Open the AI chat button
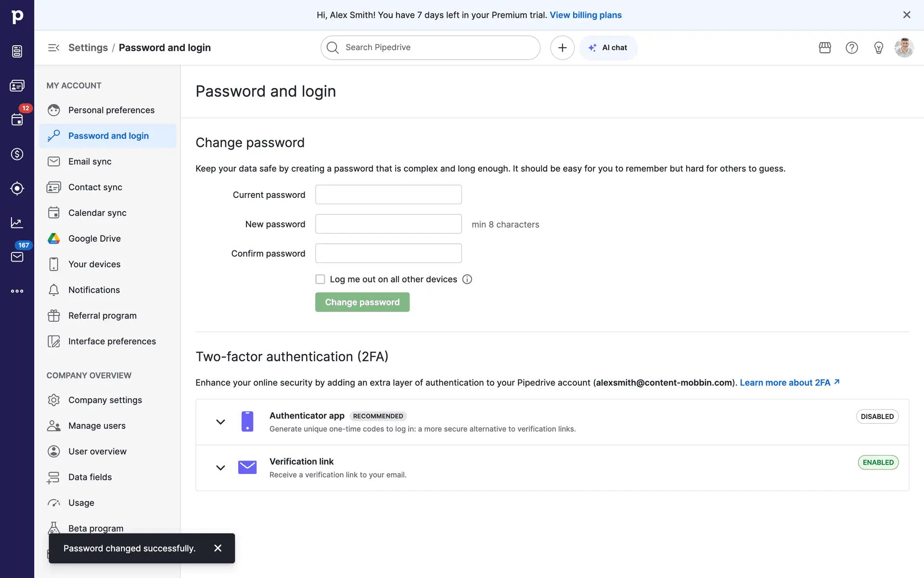Image resolution: width=924 pixels, height=578 pixels. tap(608, 48)
